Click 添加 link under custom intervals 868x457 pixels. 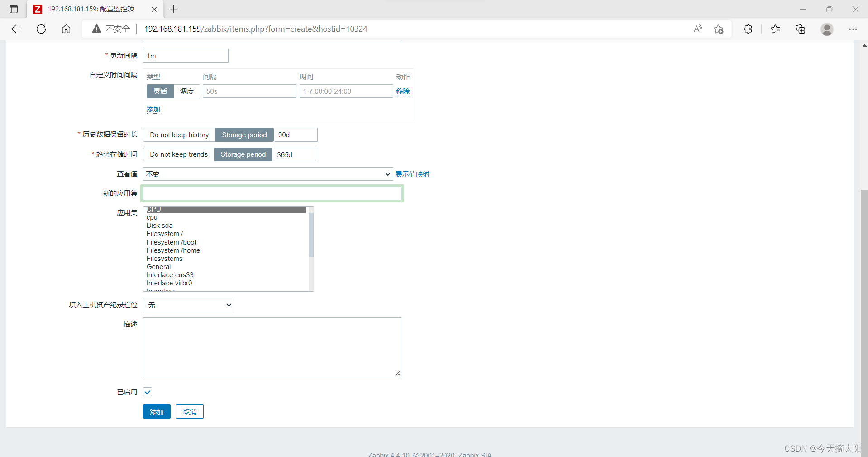[153, 109]
